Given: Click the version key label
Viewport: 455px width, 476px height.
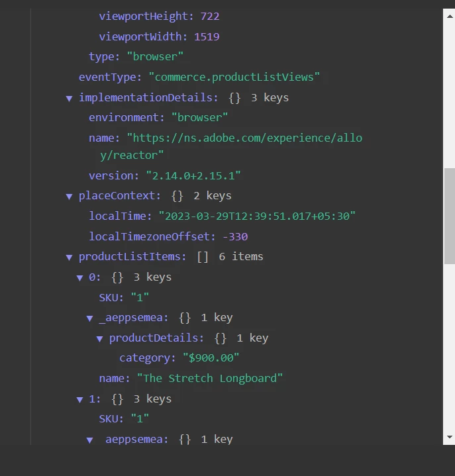Looking at the screenshot, I should (114, 175).
